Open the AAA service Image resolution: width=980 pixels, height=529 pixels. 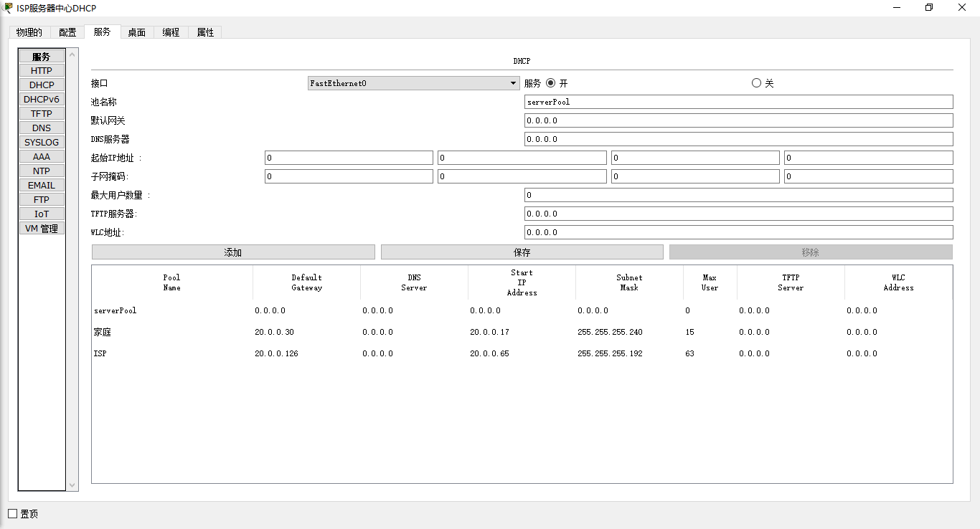tap(42, 156)
